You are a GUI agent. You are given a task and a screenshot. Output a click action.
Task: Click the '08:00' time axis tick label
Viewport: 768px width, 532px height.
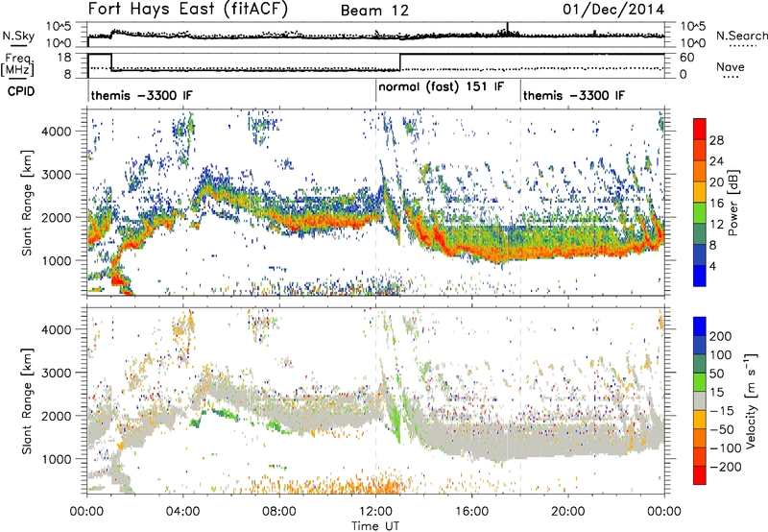tap(279, 512)
